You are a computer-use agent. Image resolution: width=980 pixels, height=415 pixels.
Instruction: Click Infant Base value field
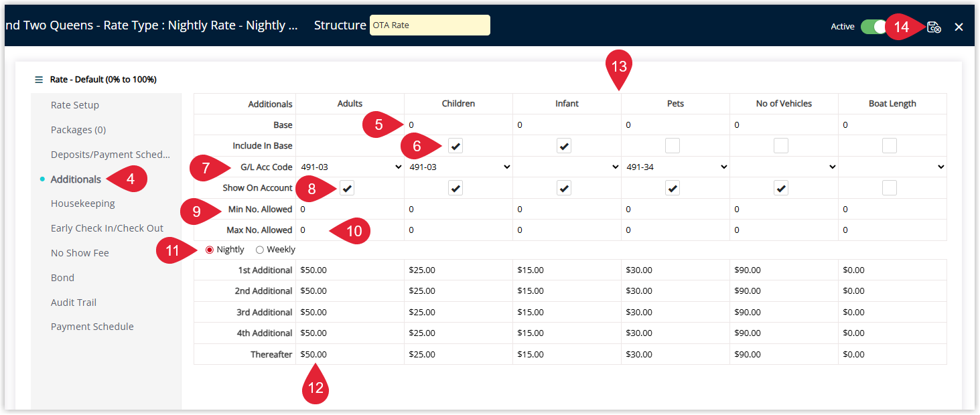tap(567, 125)
